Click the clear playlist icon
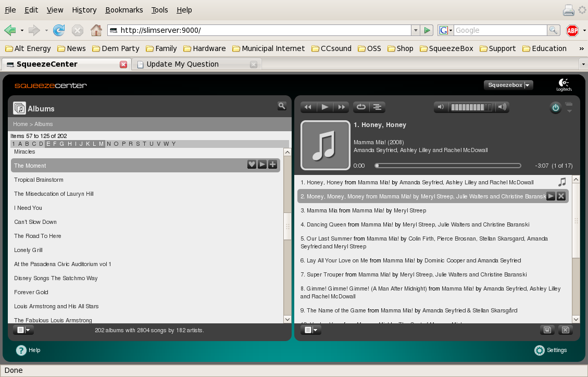The width and height of the screenshot is (588, 377). [566, 330]
